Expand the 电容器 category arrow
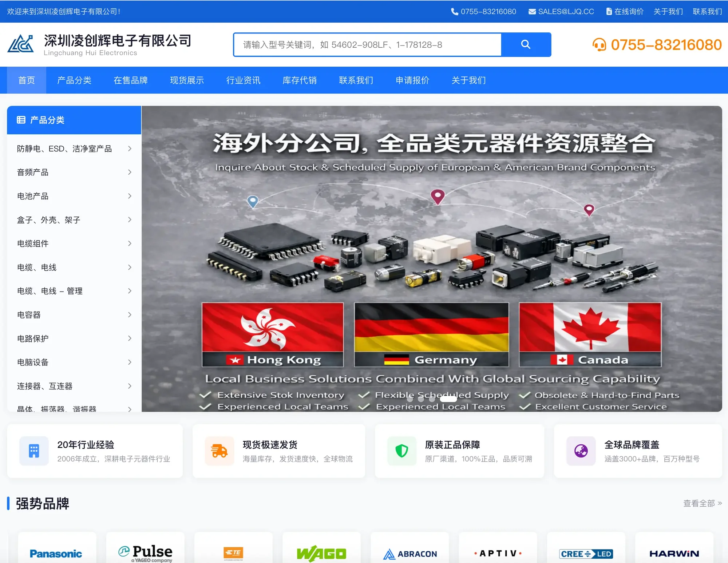728x563 pixels. tap(130, 314)
